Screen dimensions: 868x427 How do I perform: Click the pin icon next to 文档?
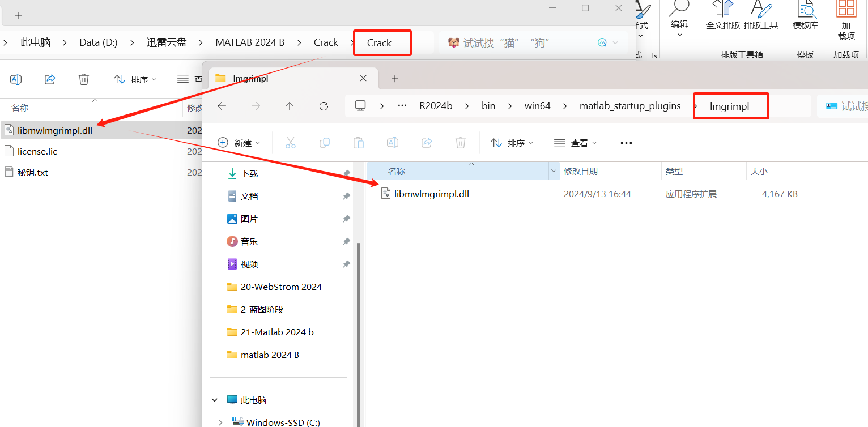click(x=346, y=196)
